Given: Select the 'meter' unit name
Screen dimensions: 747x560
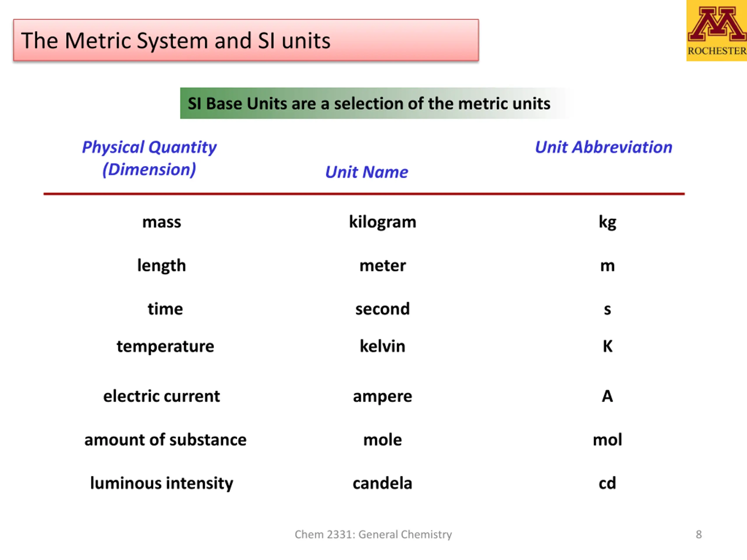Looking at the screenshot, I should point(382,266).
